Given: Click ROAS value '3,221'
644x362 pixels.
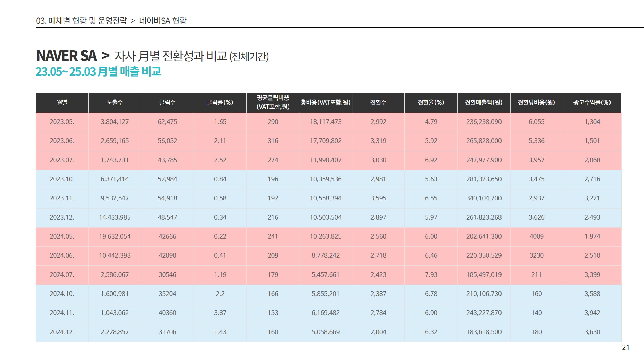Looking at the screenshot, I should point(592,198).
